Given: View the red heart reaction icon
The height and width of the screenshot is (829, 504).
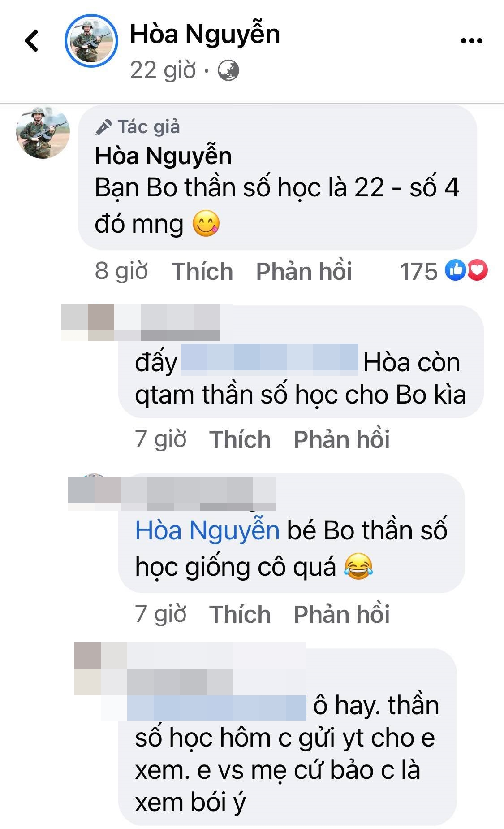Looking at the screenshot, I should [477, 270].
